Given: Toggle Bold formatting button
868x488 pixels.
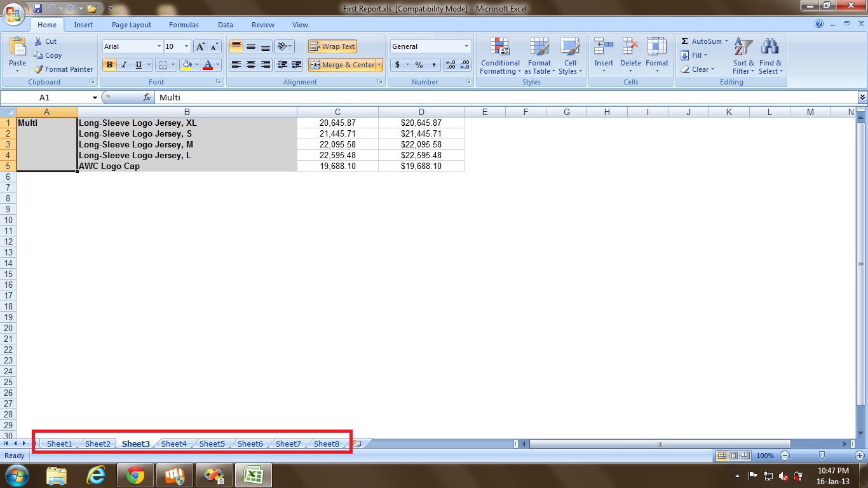Looking at the screenshot, I should click(x=109, y=65).
